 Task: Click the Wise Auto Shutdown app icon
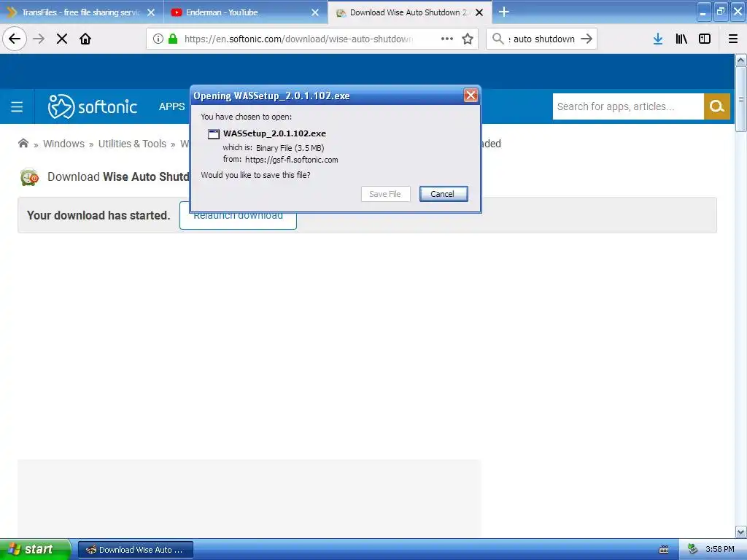29,177
